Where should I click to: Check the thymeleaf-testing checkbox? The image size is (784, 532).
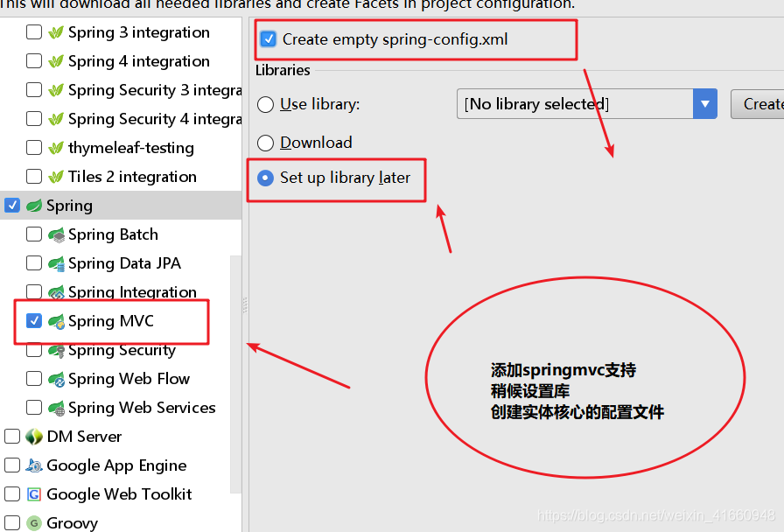(x=34, y=148)
